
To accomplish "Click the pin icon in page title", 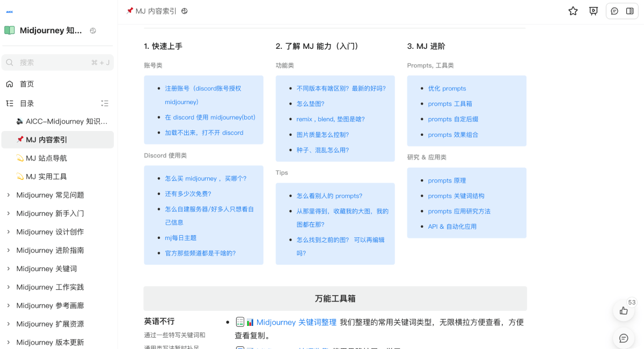I will [x=130, y=11].
